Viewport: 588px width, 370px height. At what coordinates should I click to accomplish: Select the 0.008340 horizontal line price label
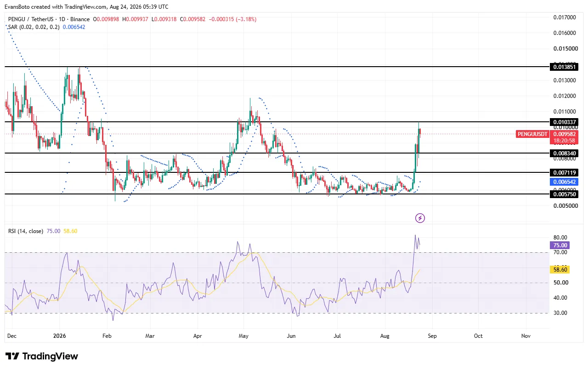point(564,153)
